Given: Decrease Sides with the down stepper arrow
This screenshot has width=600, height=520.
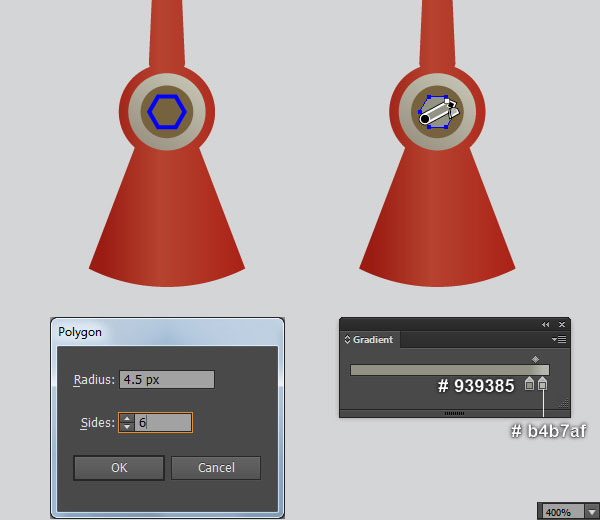Looking at the screenshot, I should click(x=127, y=427).
